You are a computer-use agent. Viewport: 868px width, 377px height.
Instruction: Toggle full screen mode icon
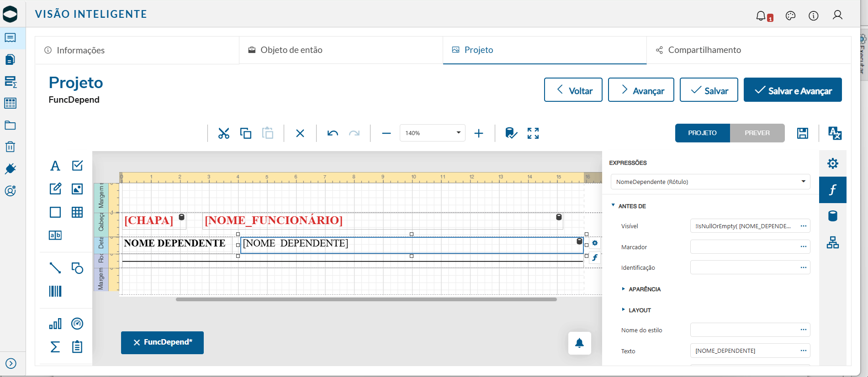point(533,133)
